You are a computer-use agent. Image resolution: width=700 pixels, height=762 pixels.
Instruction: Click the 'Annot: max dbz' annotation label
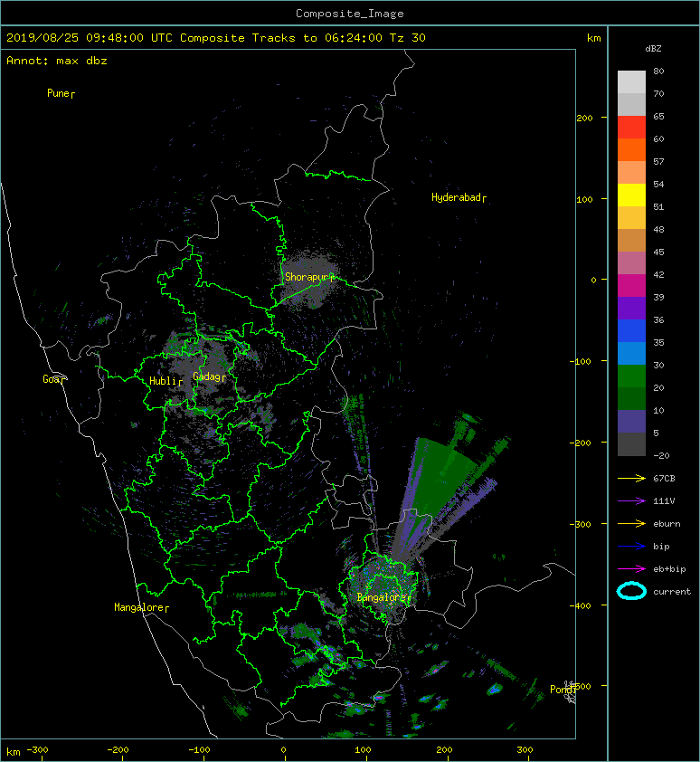pyautogui.click(x=57, y=61)
